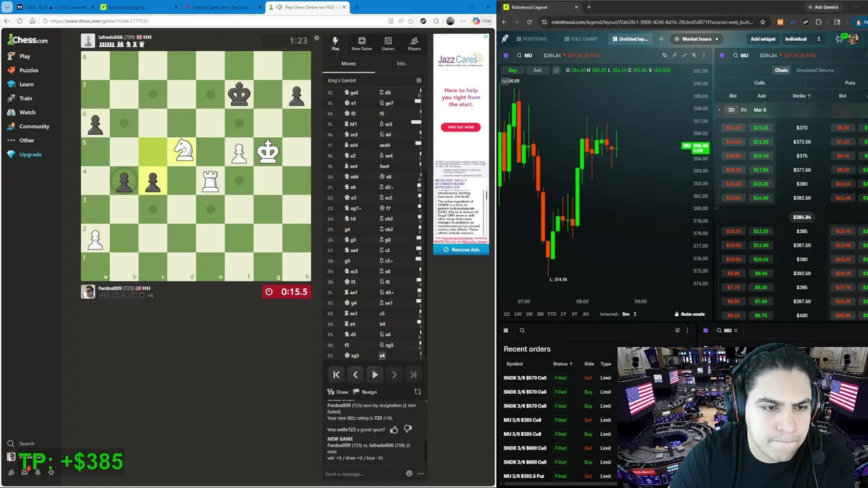Click the Buy button on MU chart
Image resolution: width=868 pixels, height=488 pixels.
(513, 70)
